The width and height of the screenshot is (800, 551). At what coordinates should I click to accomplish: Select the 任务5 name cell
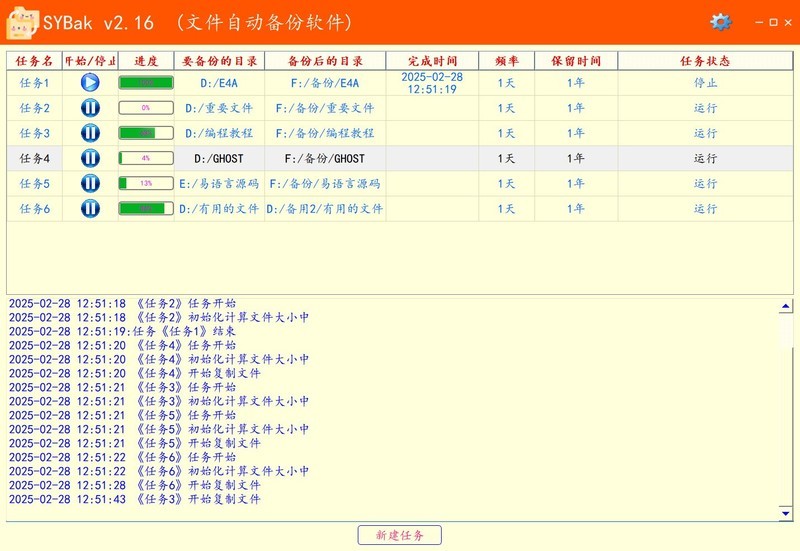pyautogui.click(x=34, y=183)
